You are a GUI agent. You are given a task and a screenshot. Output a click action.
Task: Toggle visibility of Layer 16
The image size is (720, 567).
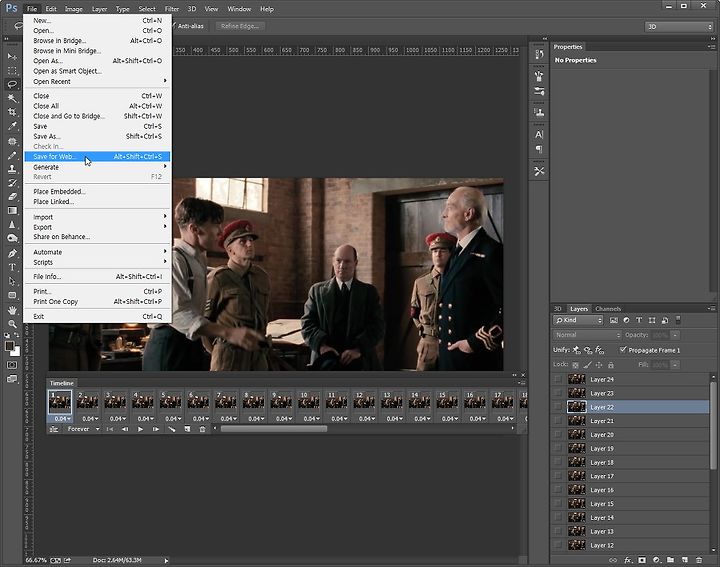pos(557,490)
